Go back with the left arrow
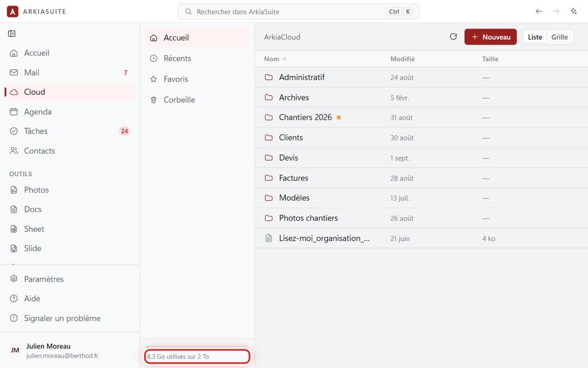The width and height of the screenshot is (588, 368). tap(538, 11)
